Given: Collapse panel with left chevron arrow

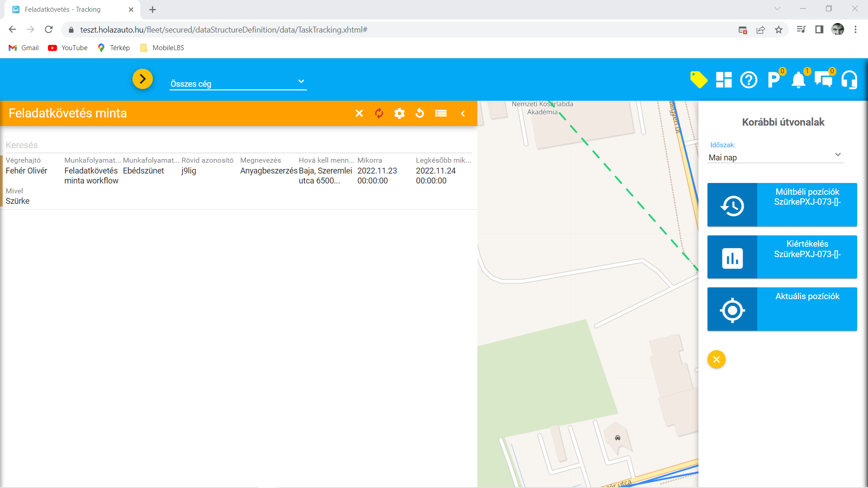Looking at the screenshot, I should tap(463, 113).
